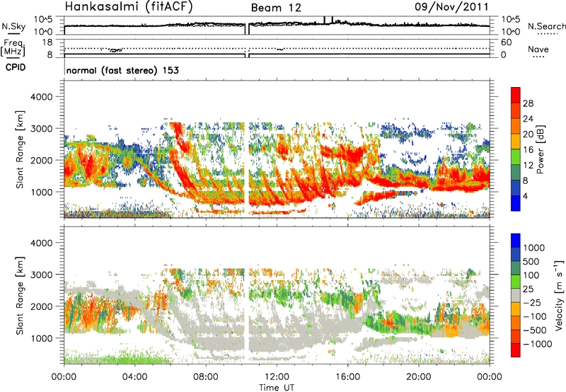Click the 4000 tick of power panel

41,97
